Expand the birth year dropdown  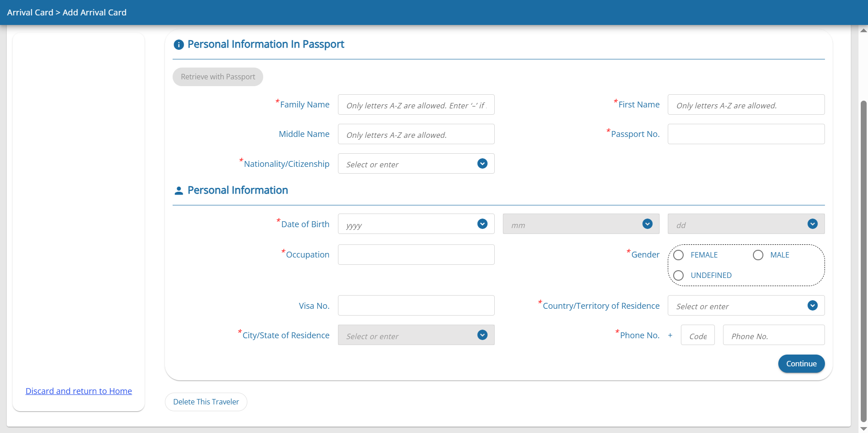pos(482,224)
